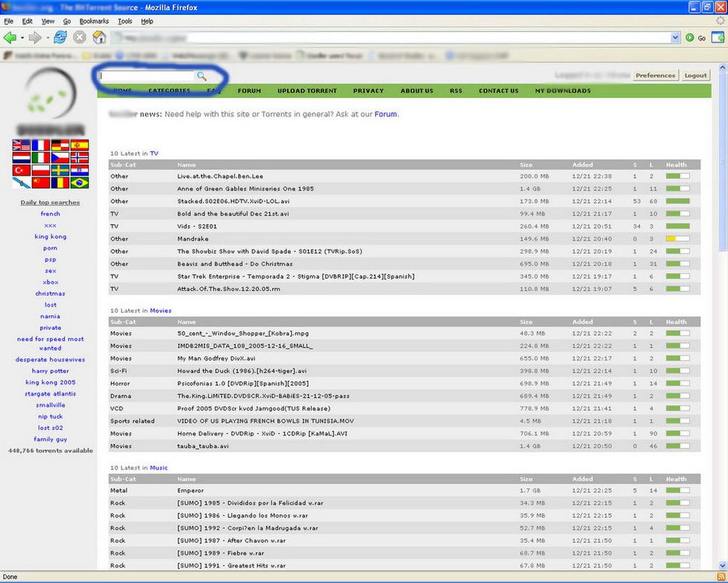Viewport: 728px width, 583px height.
Task: Click the 'stargate atlantis' top search link
Action: pyautogui.click(x=50, y=394)
